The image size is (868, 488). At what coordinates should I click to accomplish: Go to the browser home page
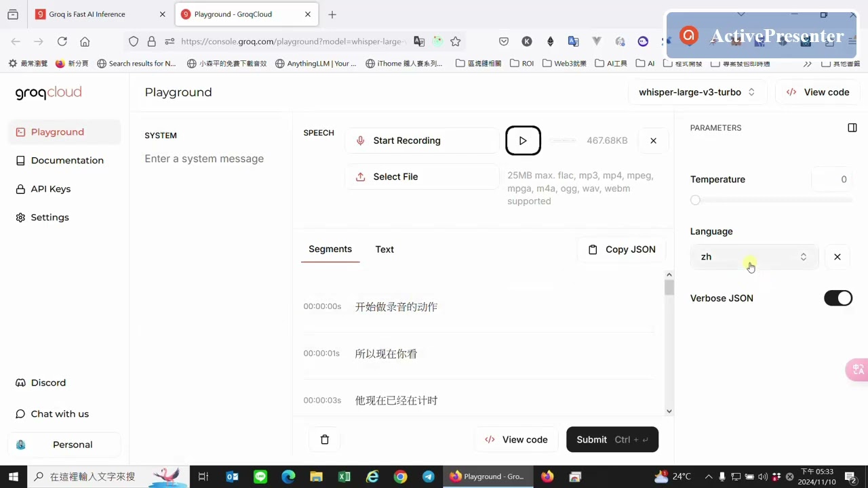pyautogui.click(x=85, y=41)
